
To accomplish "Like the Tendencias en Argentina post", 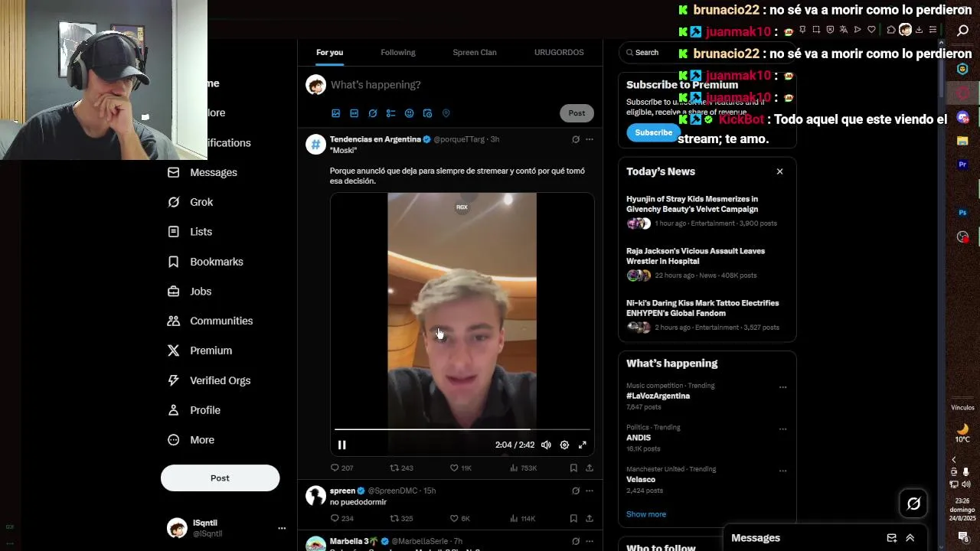I will (460, 468).
